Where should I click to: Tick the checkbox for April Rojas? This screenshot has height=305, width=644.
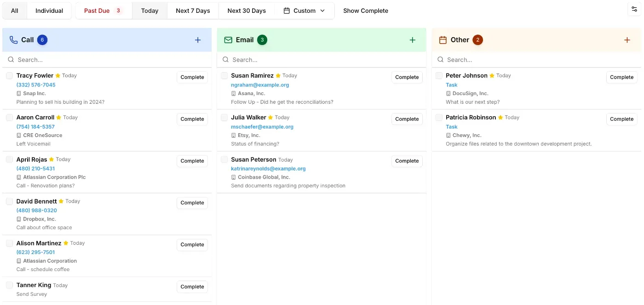(x=9, y=159)
